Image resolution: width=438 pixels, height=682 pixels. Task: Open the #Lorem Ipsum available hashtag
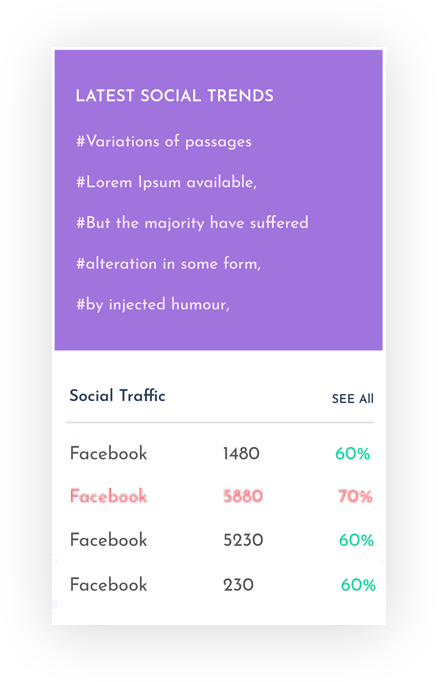point(167,182)
